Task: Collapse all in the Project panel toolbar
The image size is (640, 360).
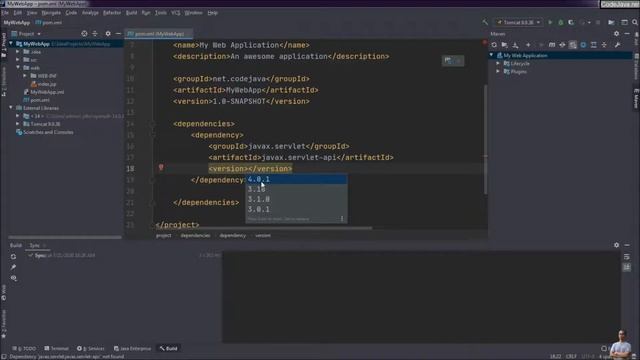Action: tap(95, 34)
